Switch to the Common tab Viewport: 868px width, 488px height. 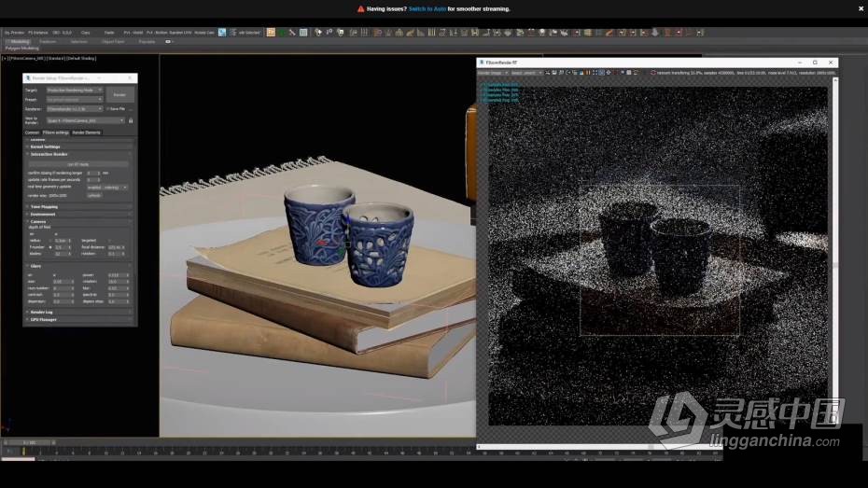click(32, 132)
